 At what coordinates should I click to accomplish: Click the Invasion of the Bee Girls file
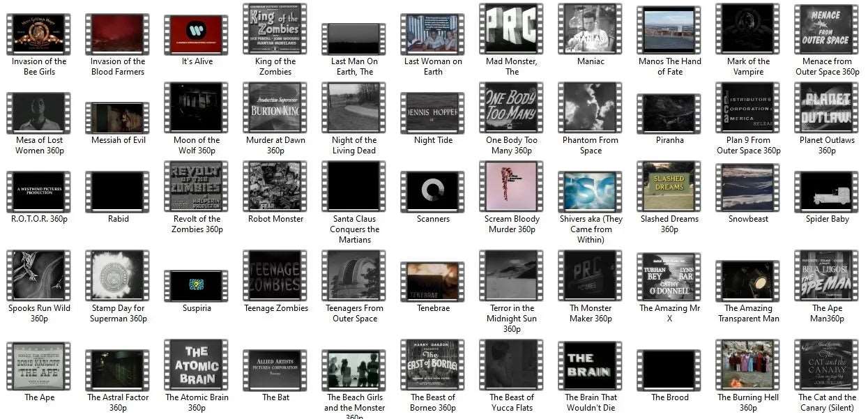(x=39, y=33)
